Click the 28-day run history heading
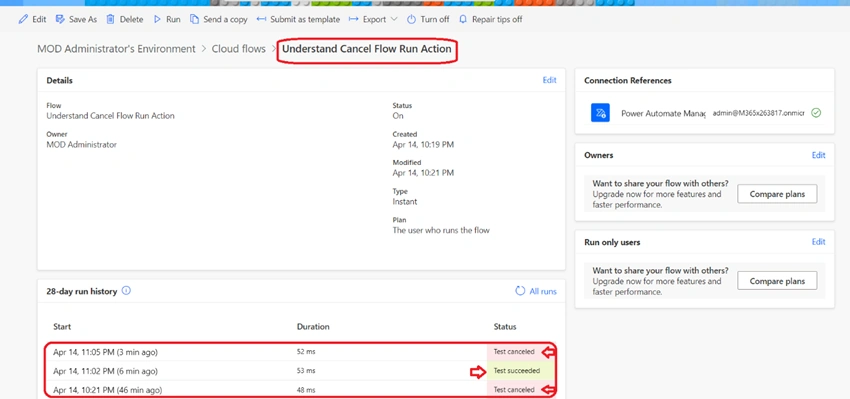Screen dimensions: 850x399 pos(81,291)
